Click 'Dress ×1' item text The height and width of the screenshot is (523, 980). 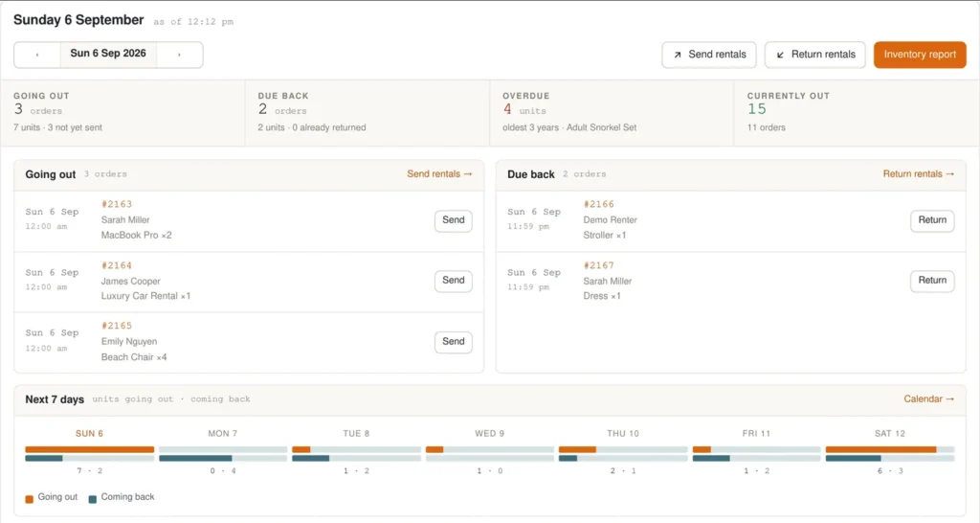[x=602, y=296]
